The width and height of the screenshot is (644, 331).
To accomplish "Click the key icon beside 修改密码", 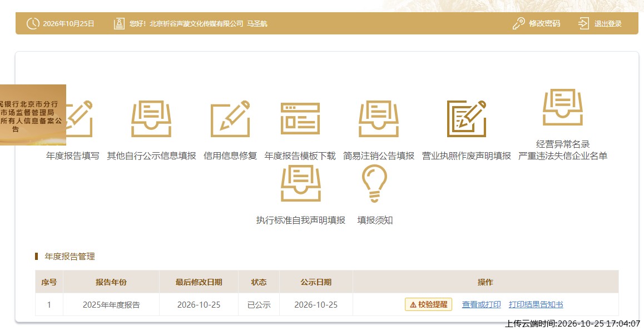I will 519,23.
